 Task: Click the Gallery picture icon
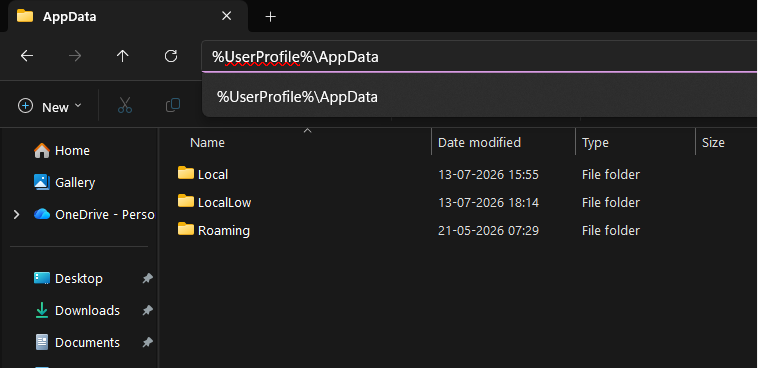tap(42, 182)
